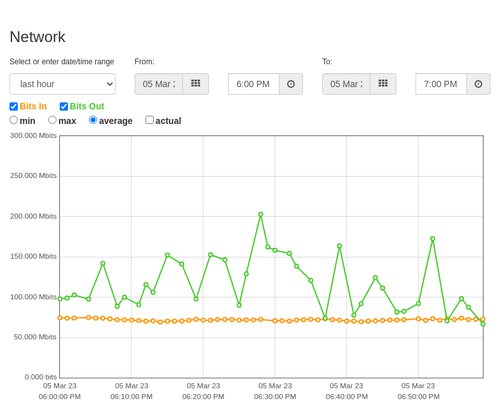Uncheck the Bits Out checkbox
Image resolution: width=500 pixels, height=403 pixels.
click(64, 106)
